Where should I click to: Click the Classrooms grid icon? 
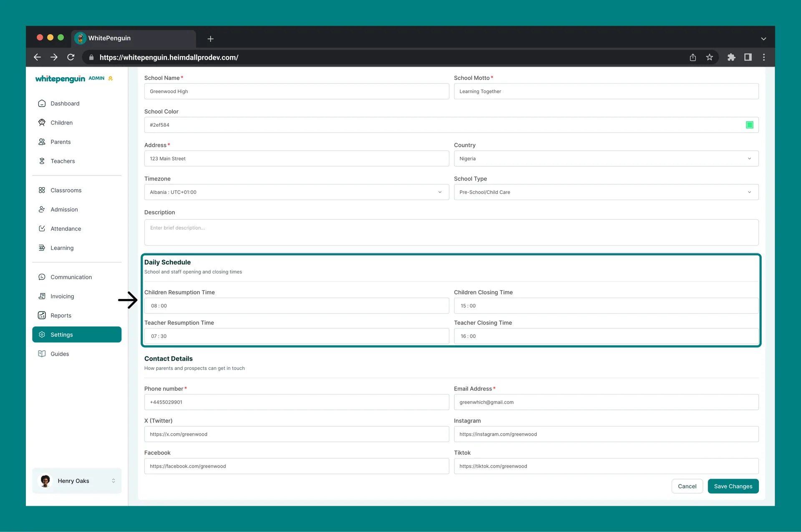42,190
